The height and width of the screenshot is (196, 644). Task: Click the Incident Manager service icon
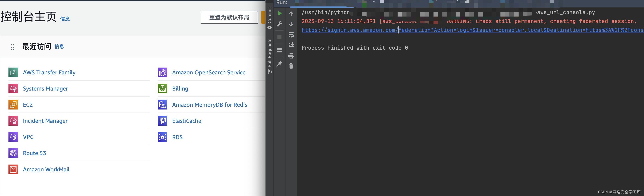pyautogui.click(x=13, y=121)
